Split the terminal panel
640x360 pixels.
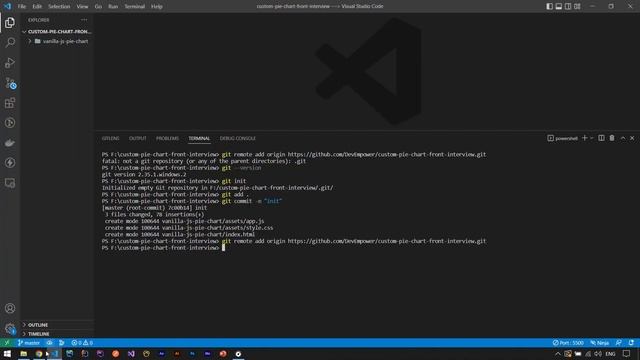601,138
